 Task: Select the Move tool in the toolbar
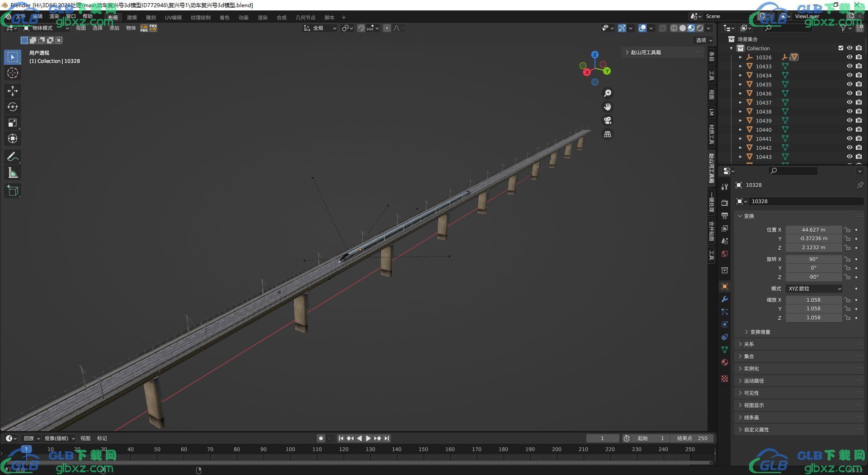tap(13, 91)
